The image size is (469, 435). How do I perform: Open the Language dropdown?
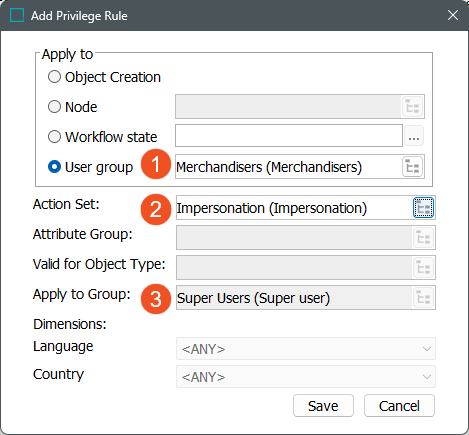(x=306, y=349)
